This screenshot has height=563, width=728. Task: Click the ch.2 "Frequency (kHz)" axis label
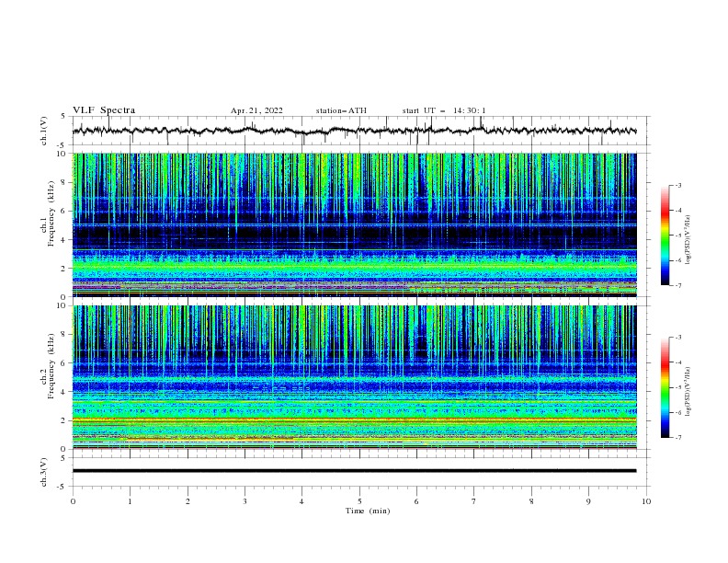[x=51, y=365]
